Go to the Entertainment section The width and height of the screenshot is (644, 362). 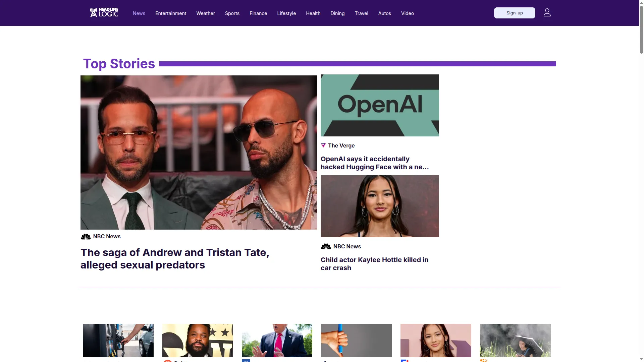[x=171, y=13]
